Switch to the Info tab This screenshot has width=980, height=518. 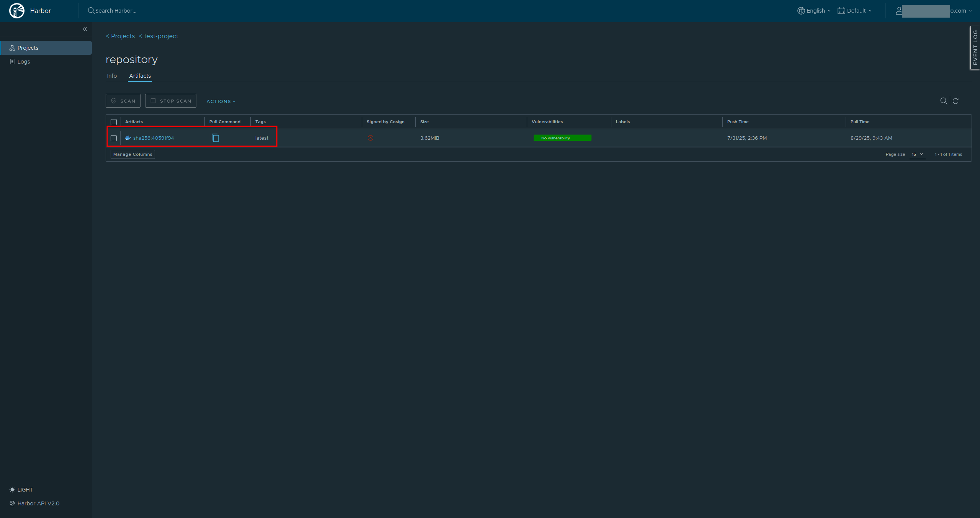tap(112, 76)
